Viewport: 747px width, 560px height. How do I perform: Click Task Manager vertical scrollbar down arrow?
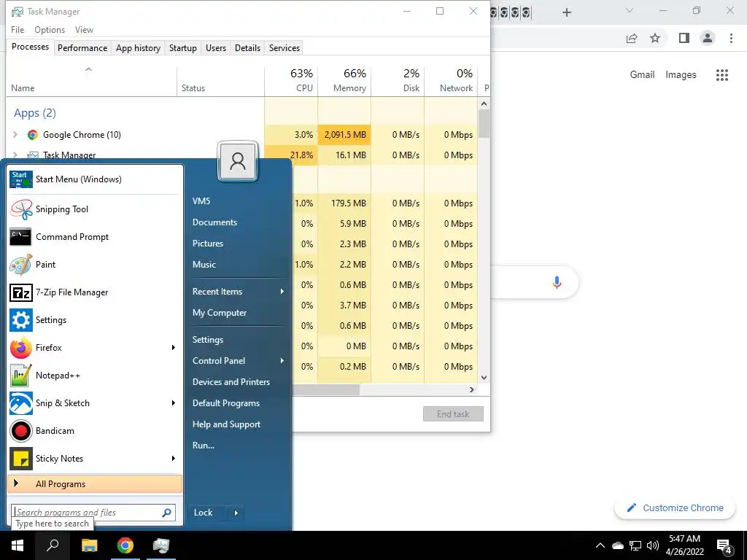[484, 378]
